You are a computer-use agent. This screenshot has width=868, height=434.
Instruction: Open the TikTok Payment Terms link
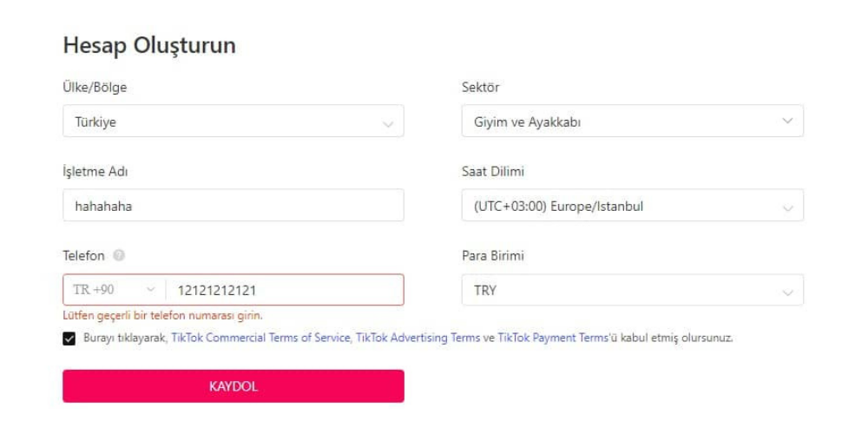tap(553, 338)
